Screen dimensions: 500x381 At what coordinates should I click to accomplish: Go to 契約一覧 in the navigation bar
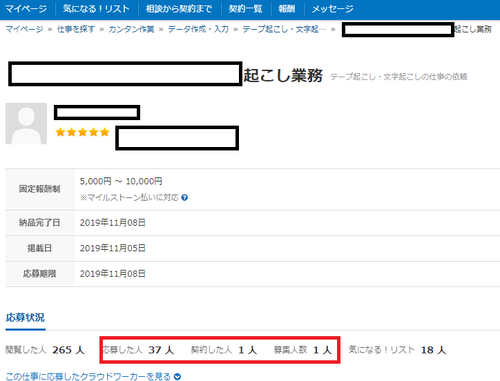point(246,9)
